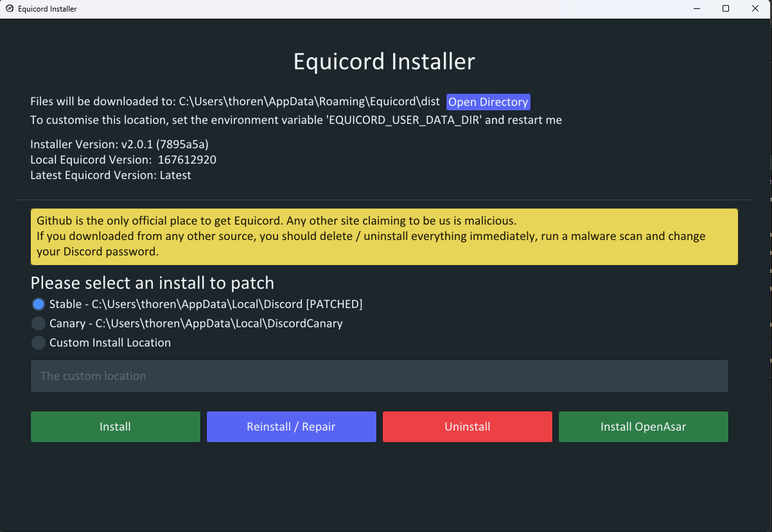The width and height of the screenshot is (772, 532).
Task: Click the 'Latest Equicord Version: Latest' line
Action: pyautogui.click(x=110, y=175)
